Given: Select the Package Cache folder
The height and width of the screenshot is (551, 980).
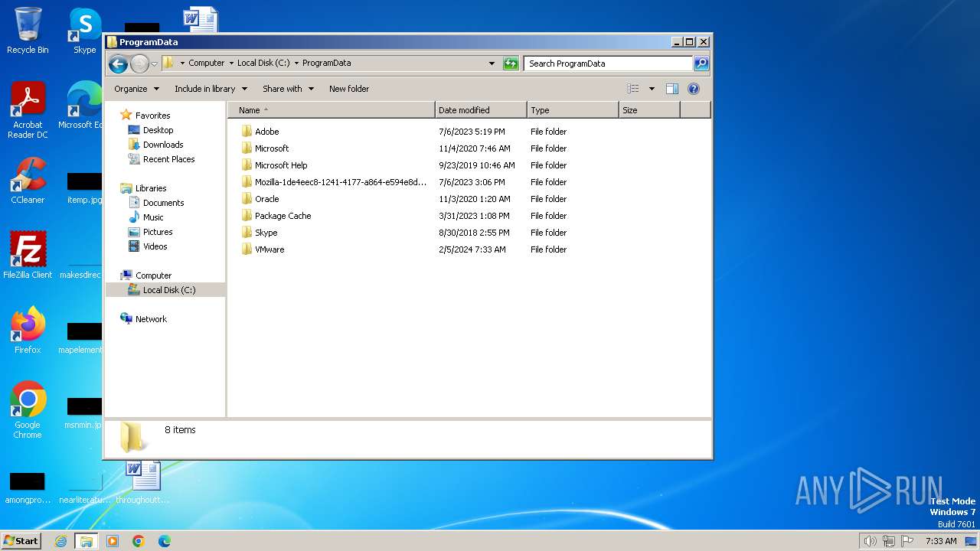Looking at the screenshot, I should (283, 216).
